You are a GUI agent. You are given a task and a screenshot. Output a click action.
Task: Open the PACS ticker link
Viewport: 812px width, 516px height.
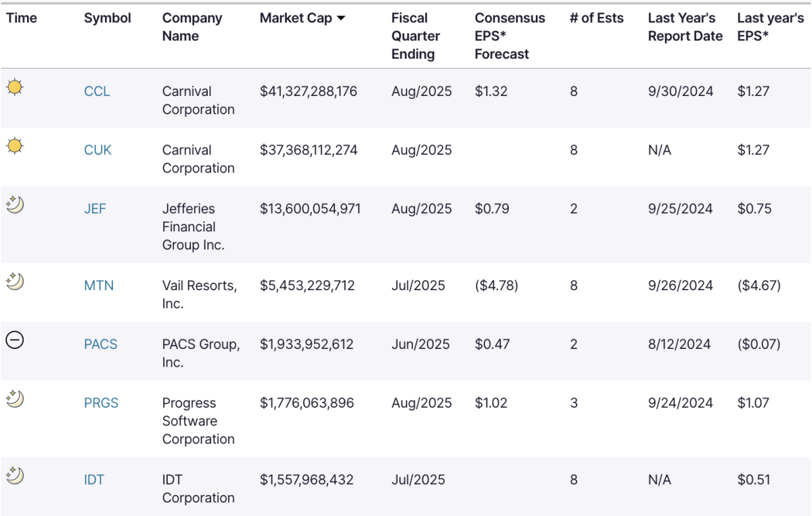[101, 344]
